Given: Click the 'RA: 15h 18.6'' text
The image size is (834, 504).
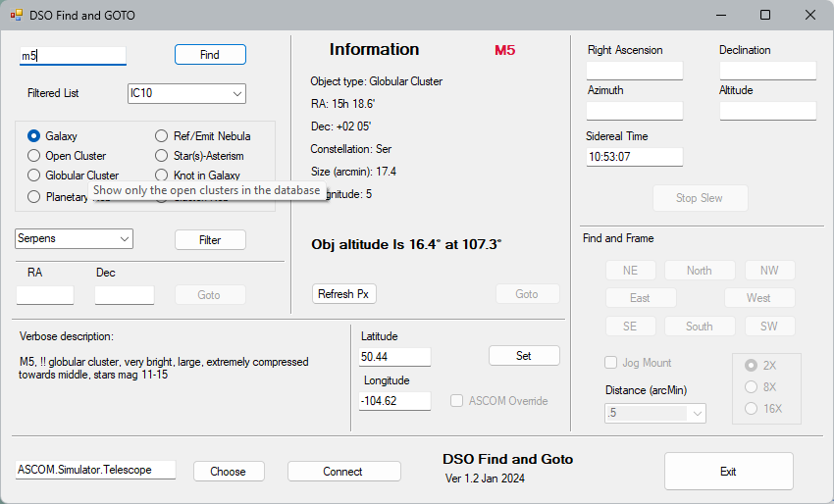Looking at the screenshot, I should 343,104.
